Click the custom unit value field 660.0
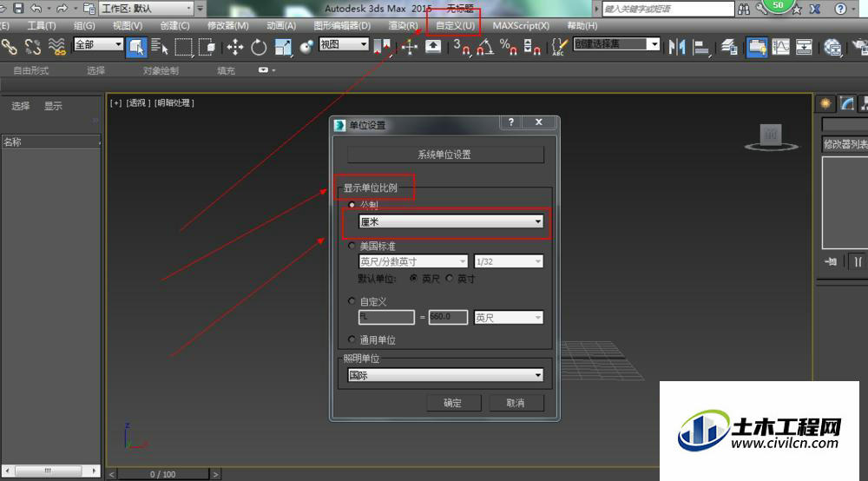The width and height of the screenshot is (868, 481). click(448, 317)
